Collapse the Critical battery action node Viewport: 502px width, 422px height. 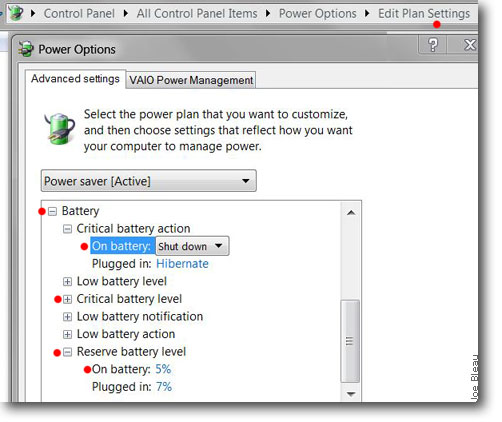[67, 229]
